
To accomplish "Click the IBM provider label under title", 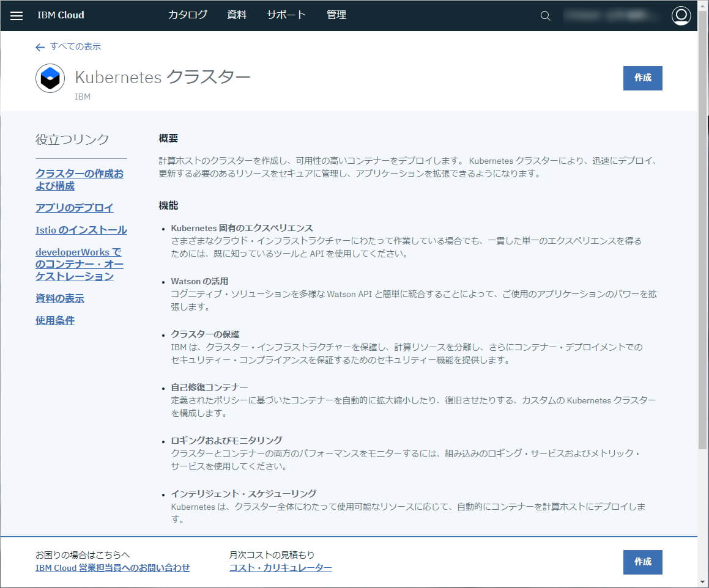I will pyautogui.click(x=83, y=97).
